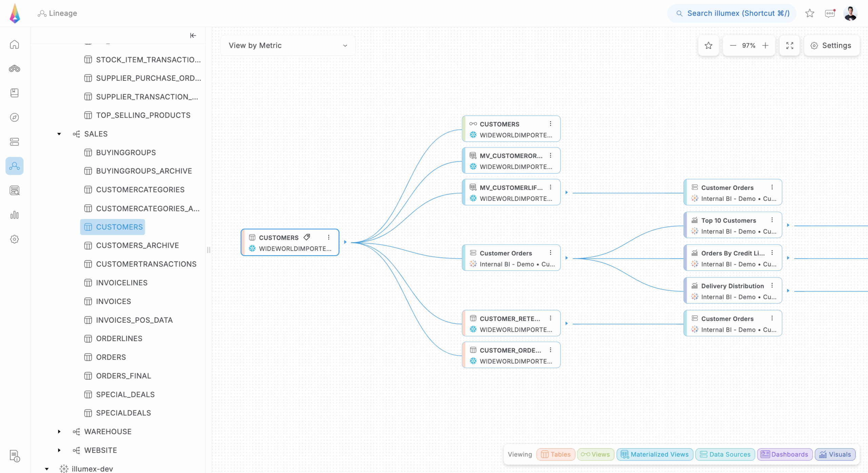Click the plus button to zoom in
This screenshot has width=868, height=473.
click(766, 45)
